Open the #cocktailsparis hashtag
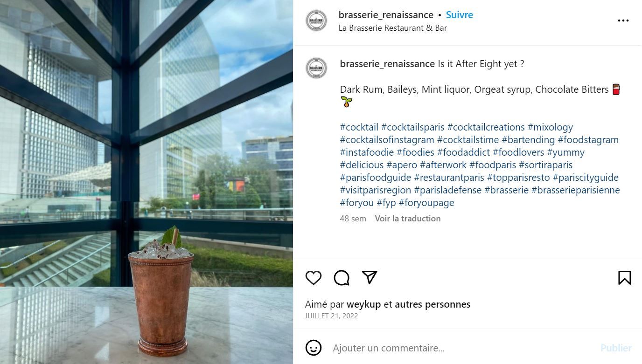 pos(413,127)
